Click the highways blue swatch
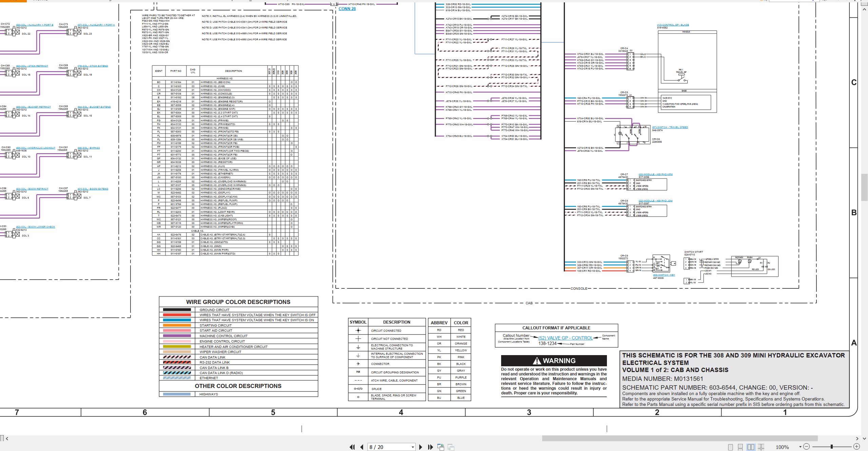This screenshot has height=451, width=868. [177, 394]
